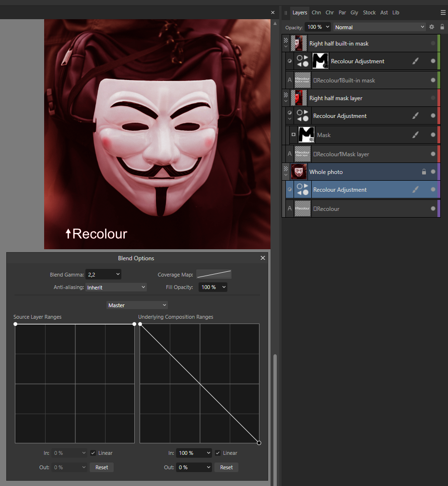Click group icon on Right half mask layer

pyautogui.click(x=286, y=95)
